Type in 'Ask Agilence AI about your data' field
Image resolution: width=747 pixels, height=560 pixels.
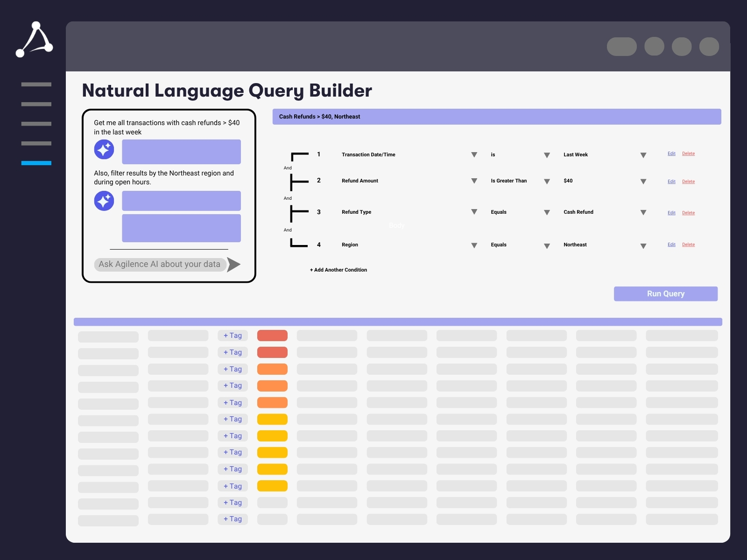(160, 265)
